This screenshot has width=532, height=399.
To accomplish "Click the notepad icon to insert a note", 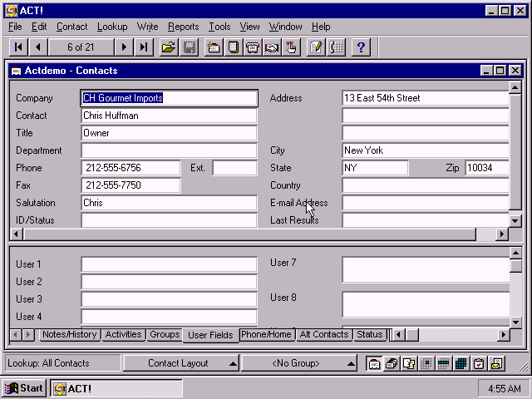I will pyautogui.click(x=233, y=47).
